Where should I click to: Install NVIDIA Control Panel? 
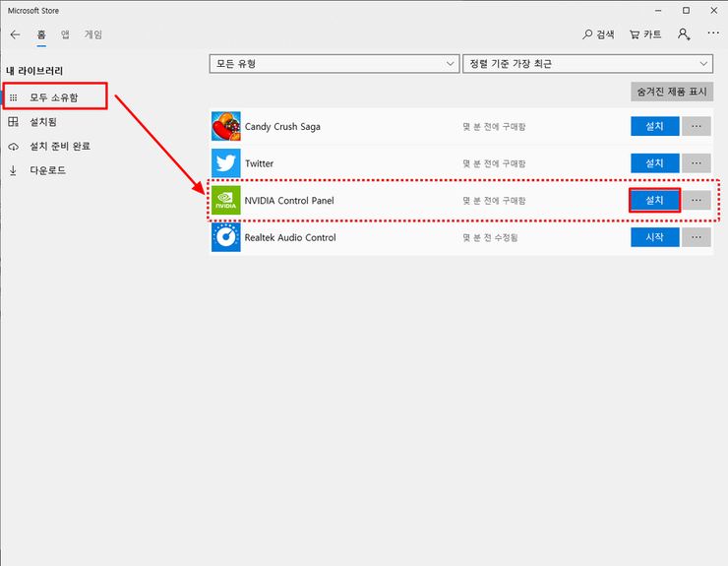point(654,200)
